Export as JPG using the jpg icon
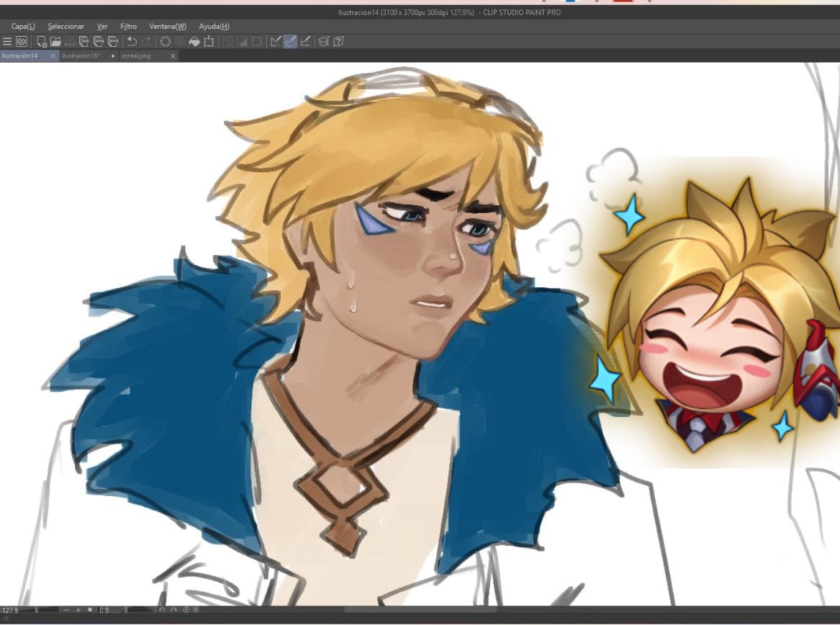The height and width of the screenshot is (625, 840). pos(84,41)
